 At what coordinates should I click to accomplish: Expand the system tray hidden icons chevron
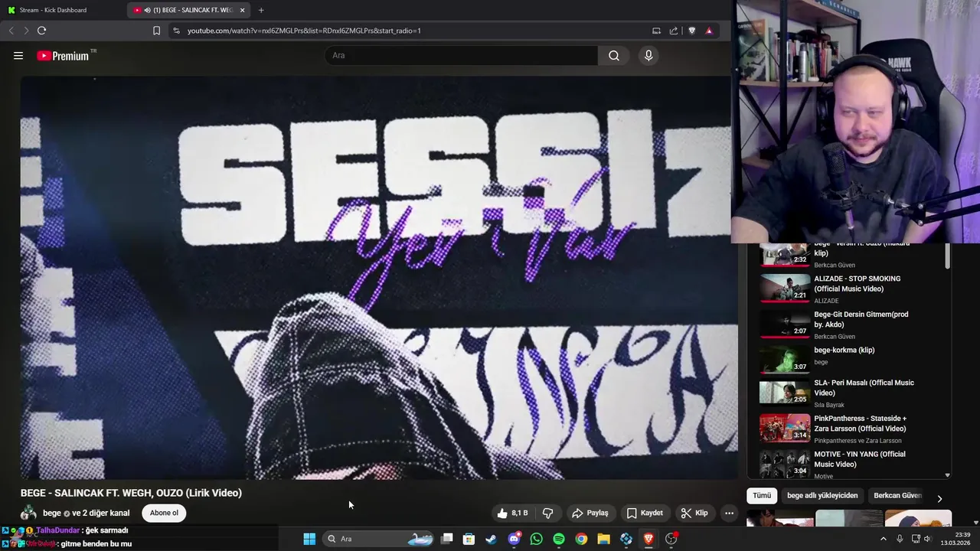coord(883,539)
